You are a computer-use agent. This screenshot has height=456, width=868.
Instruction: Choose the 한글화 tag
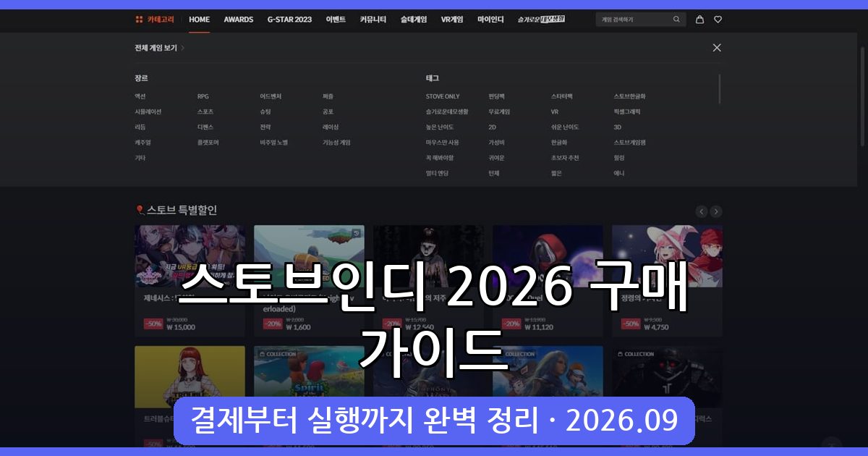click(559, 143)
